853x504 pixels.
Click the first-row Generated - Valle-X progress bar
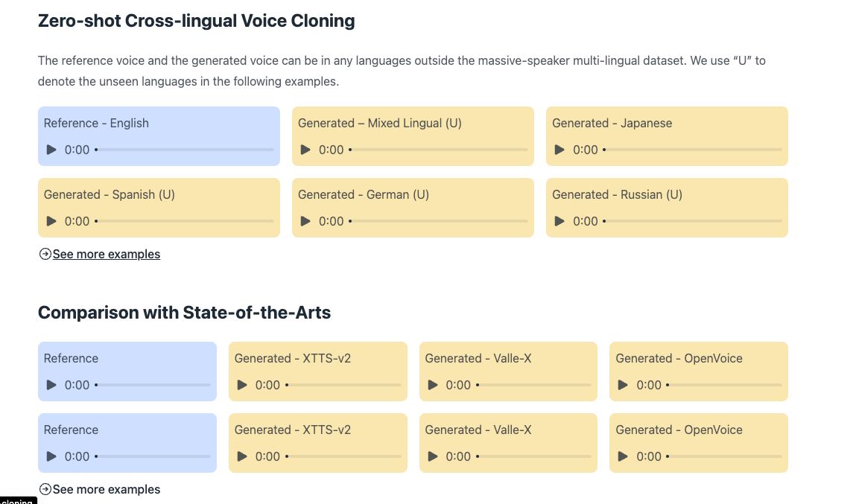coord(534,385)
